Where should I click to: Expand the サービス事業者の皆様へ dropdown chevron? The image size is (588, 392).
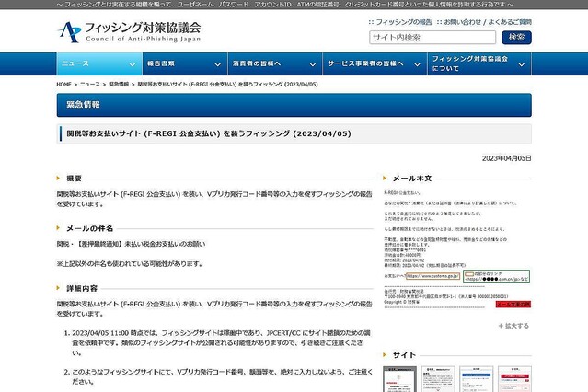(417, 64)
